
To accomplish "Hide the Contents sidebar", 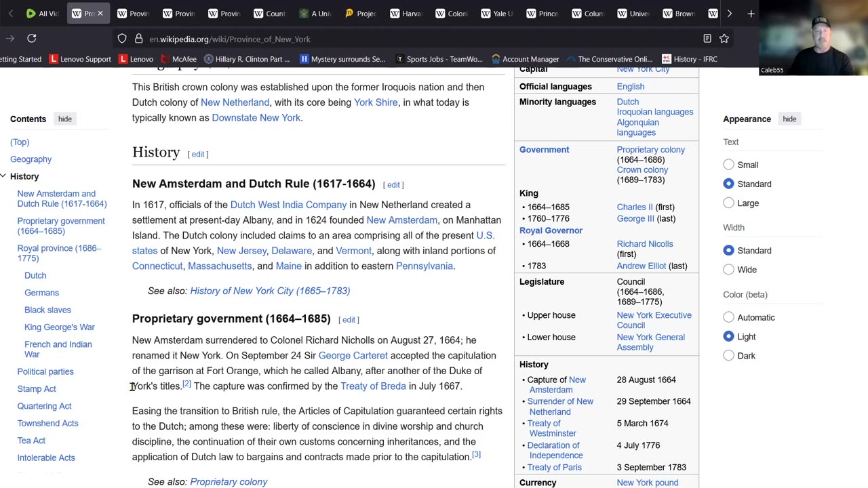I will (x=64, y=119).
